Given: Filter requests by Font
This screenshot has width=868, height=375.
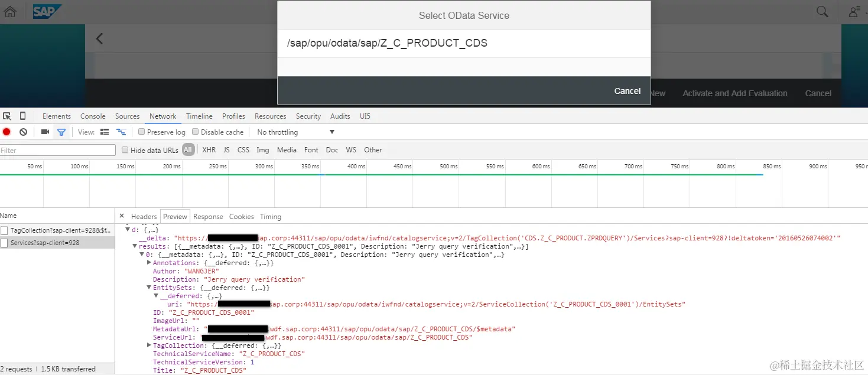Looking at the screenshot, I should point(311,150).
